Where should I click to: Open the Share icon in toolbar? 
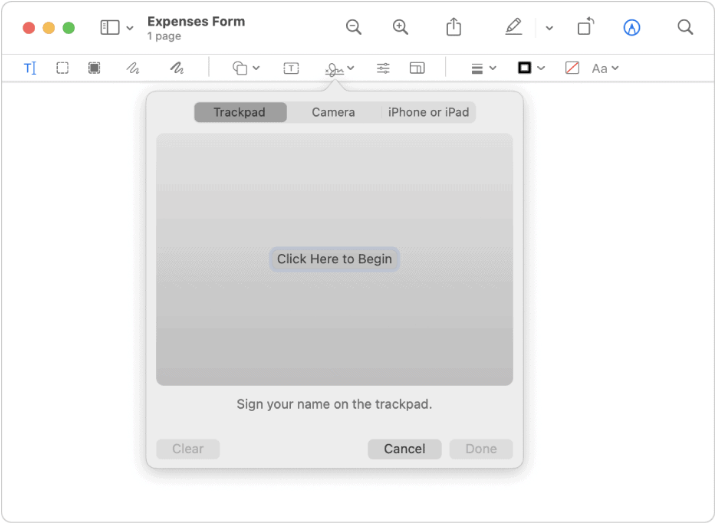coord(453,28)
